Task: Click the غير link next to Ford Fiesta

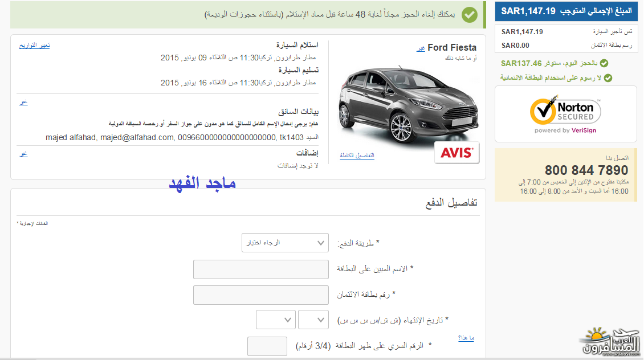Action: [x=421, y=48]
